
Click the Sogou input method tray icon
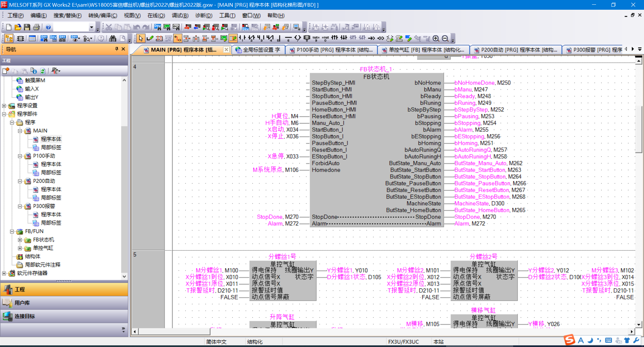point(569,340)
